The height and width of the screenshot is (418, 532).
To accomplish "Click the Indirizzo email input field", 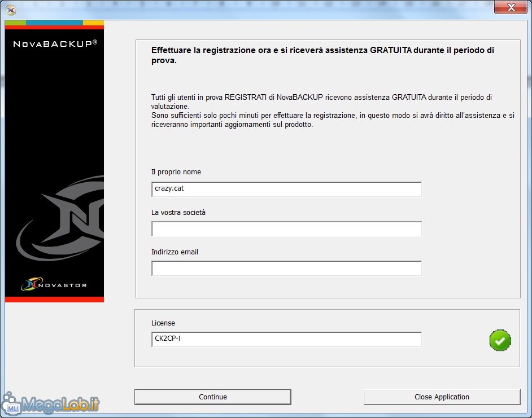I will coord(286,268).
